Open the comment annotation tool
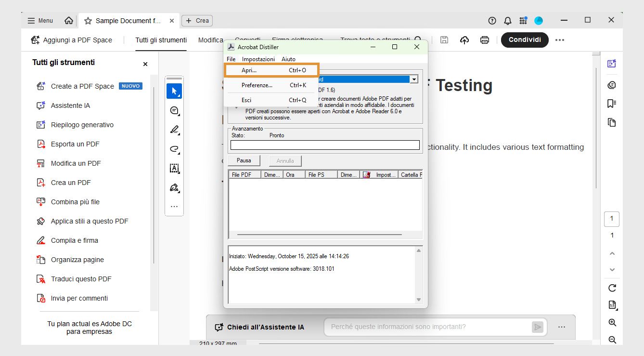The height and width of the screenshot is (356, 644). 174,110
